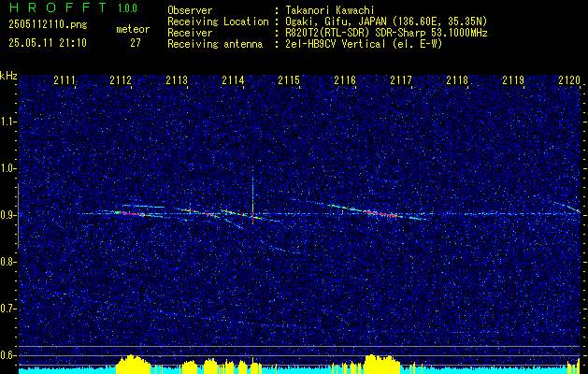Click the 0.9 kHz axis label
Image resolution: width=588 pixels, height=374 pixels.
click(x=7, y=215)
